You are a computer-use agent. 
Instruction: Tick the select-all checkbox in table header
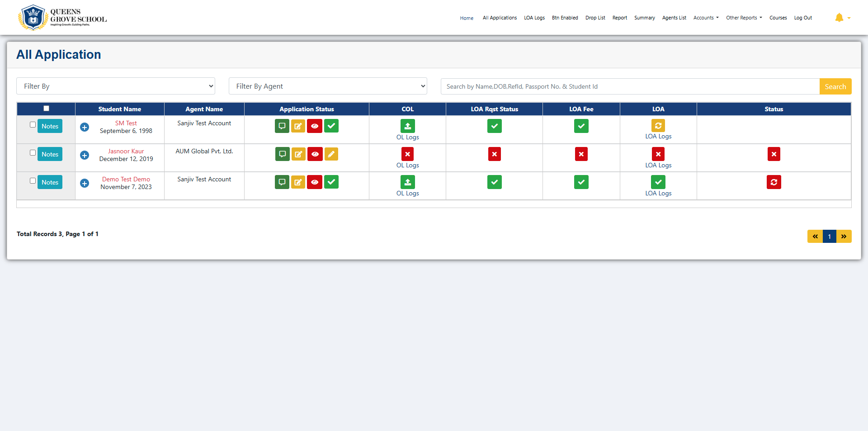pos(46,109)
